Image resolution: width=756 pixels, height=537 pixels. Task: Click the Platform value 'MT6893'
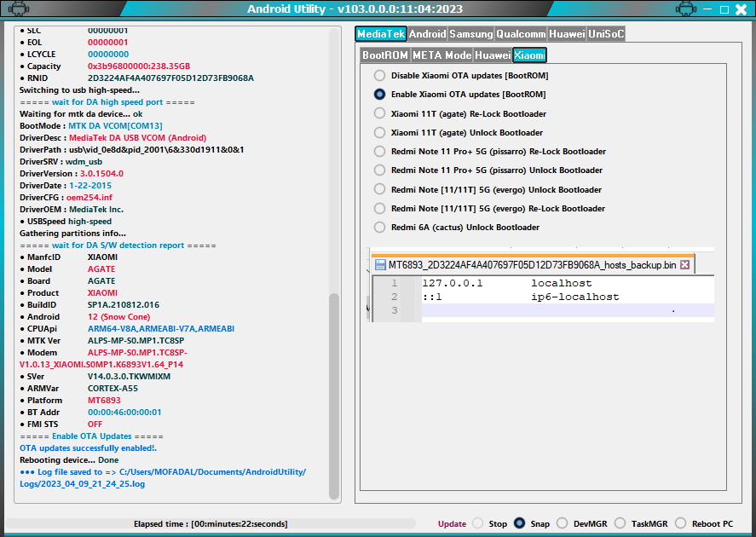point(104,401)
